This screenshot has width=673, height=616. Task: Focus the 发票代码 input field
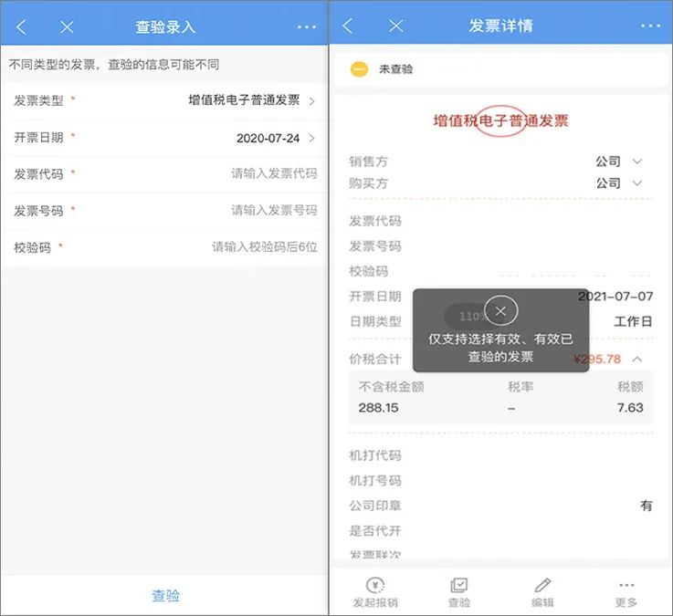(274, 173)
